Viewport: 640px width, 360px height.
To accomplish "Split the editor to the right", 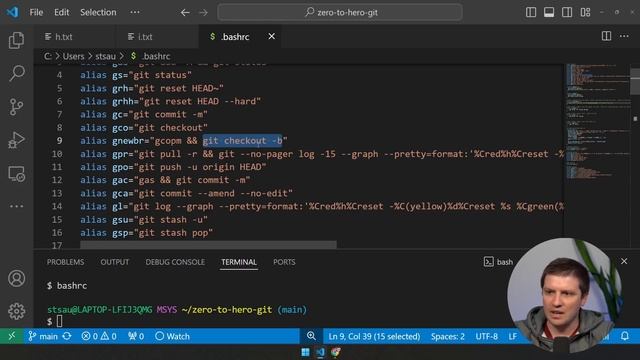I will point(606,36).
